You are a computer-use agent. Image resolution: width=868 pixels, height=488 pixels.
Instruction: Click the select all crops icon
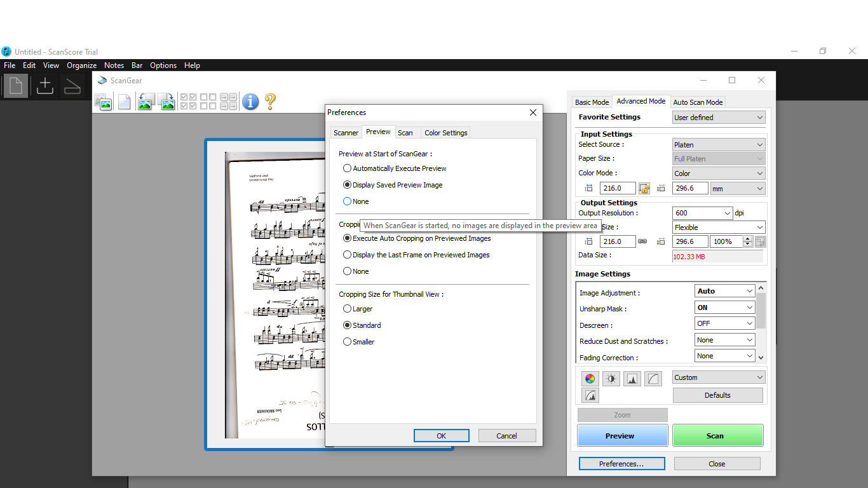[x=228, y=102]
